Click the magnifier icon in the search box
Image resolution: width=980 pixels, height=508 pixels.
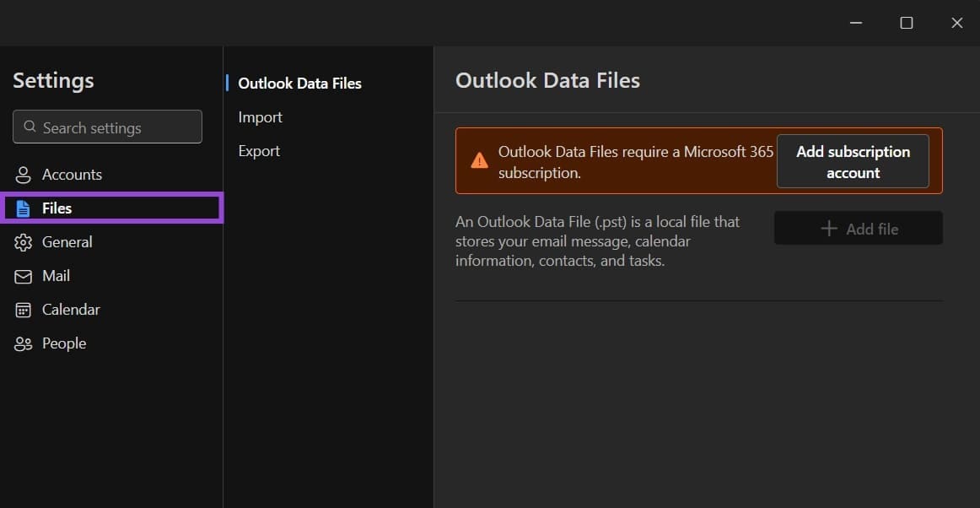pos(30,127)
